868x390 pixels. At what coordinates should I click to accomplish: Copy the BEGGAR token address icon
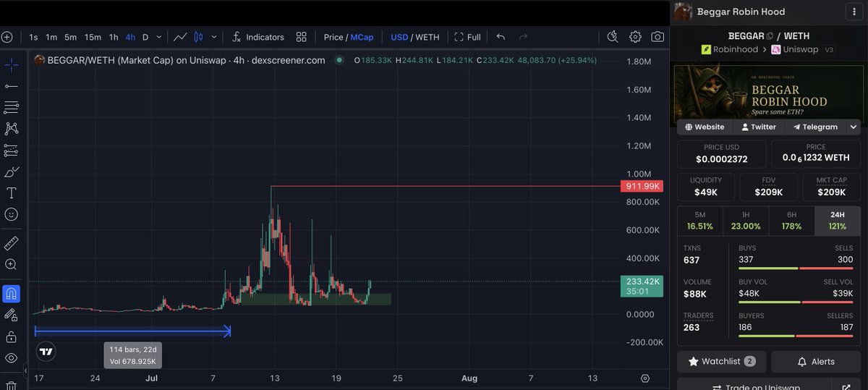coord(770,35)
